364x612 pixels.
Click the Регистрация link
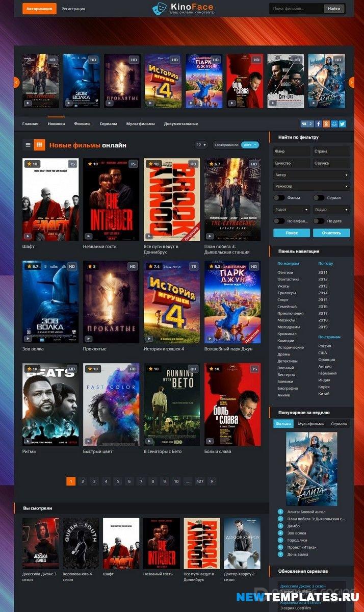73,9
